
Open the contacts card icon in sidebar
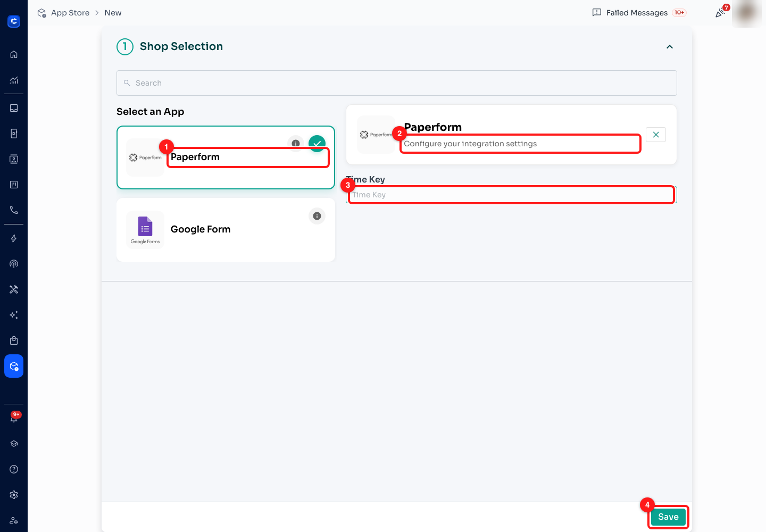point(14,159)
